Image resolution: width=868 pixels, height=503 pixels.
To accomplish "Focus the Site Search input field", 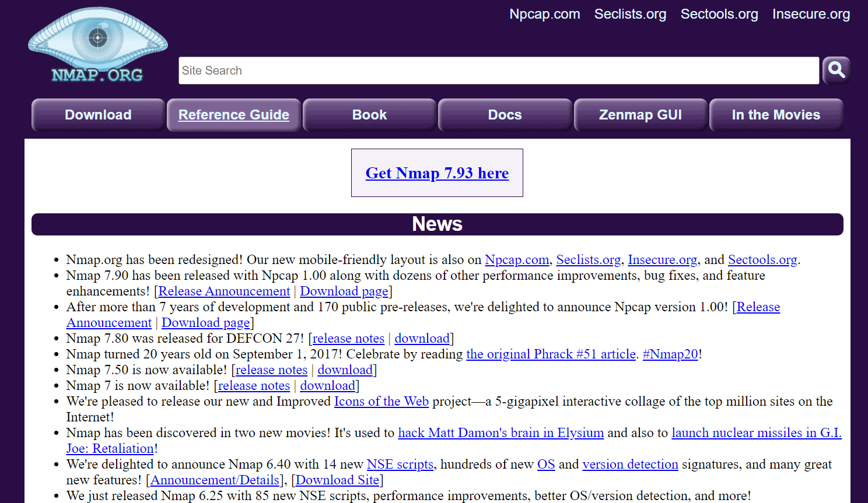I will [x=499, y=71].
